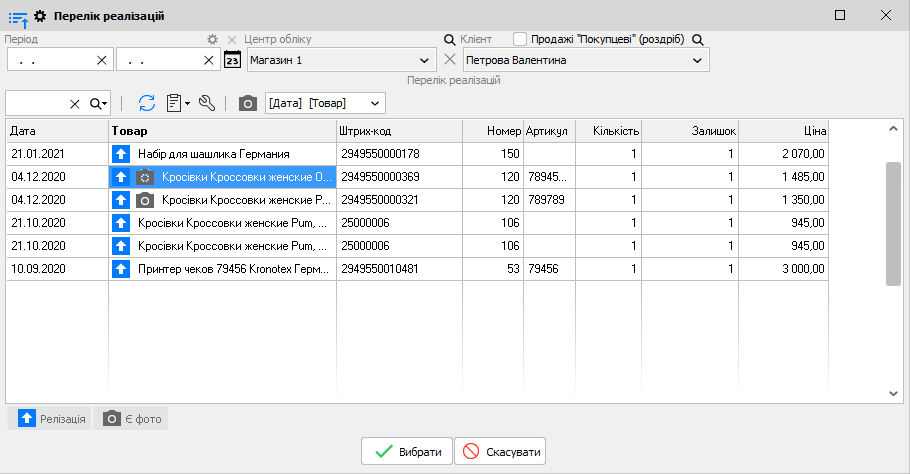Screen dimensions: 910x474
Task: Expand the Петрова Валентина client dropdown
Action: click(697, 61)
